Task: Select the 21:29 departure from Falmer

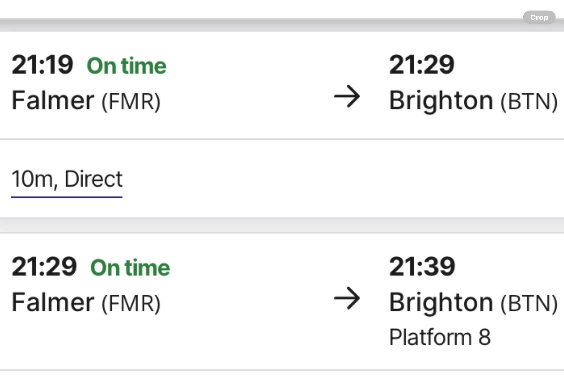Action: (44, 267)
